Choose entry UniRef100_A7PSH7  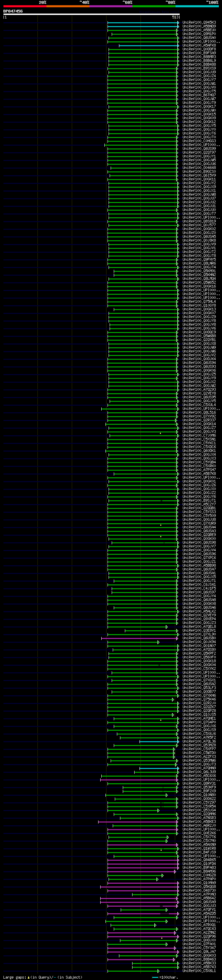(x=199, y=470)
